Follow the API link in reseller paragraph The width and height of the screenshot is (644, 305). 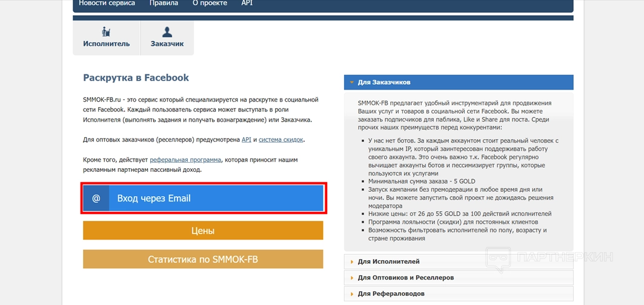click(247, 140)
